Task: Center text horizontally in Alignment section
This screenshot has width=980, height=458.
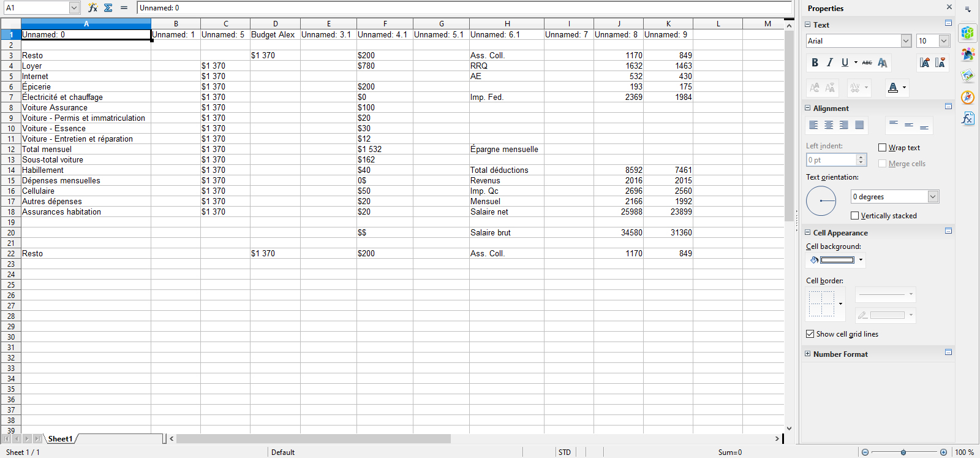Action: 829,125
